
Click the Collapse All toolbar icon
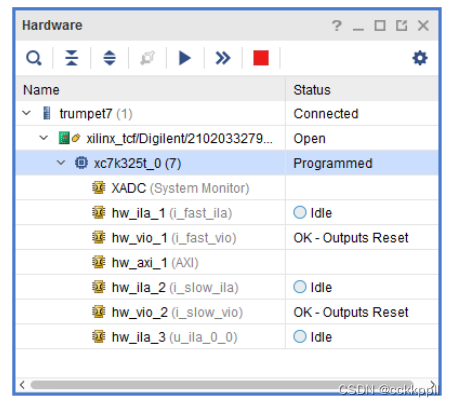click(x=72, y=58)
